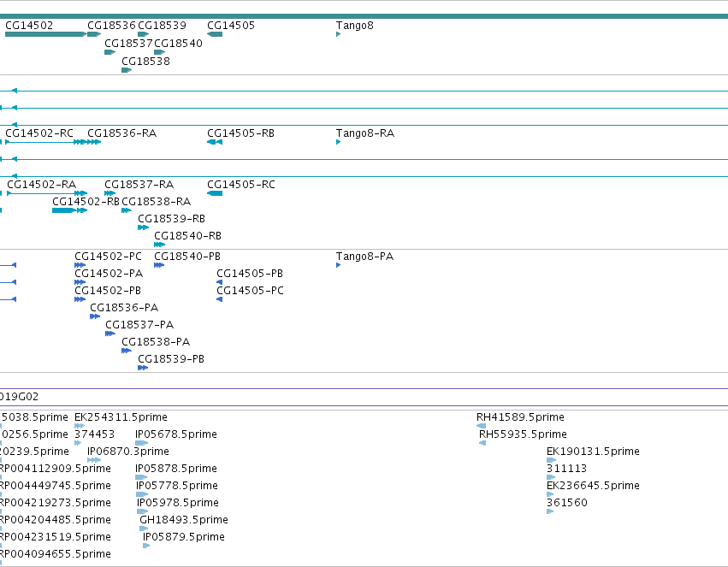Click the CG18537 gene label
Viewport: 728px width, 567px height.
pyautogui.click(x=128, y=44)
